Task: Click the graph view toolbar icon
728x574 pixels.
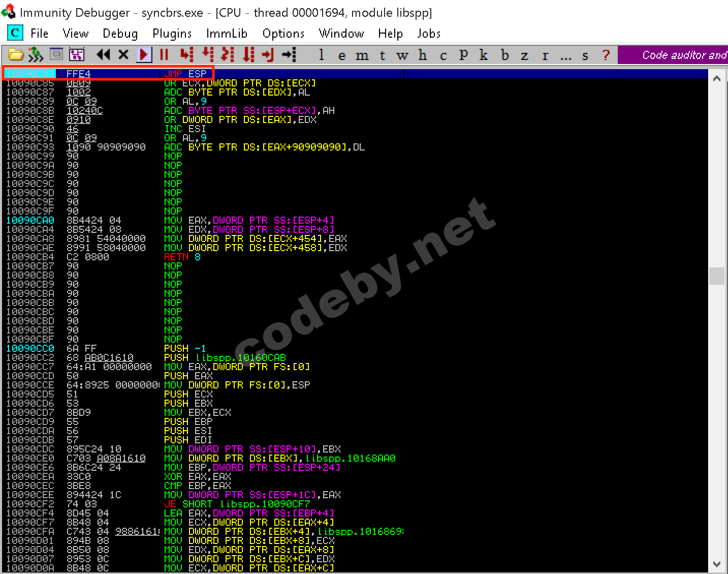Action: pyautogui.click(x=77, y=54)
